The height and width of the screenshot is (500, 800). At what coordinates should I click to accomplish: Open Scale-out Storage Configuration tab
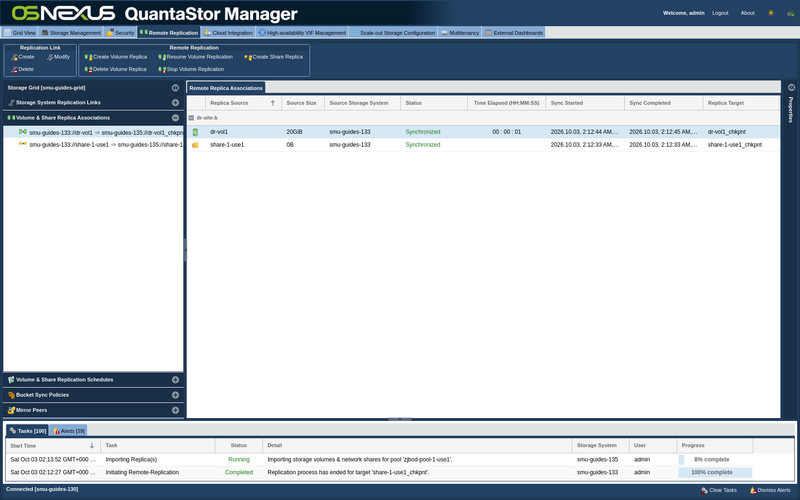(x=393, y=33)
